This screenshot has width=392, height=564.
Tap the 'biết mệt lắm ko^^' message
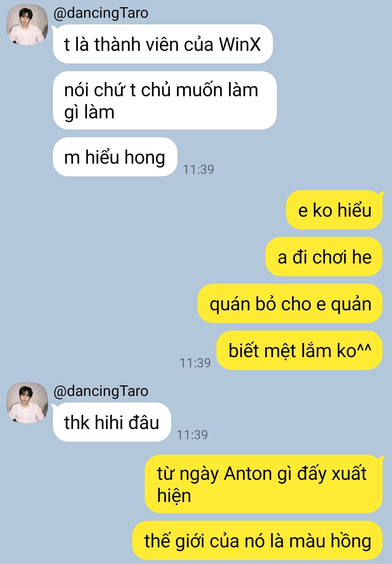coord(300,350)
